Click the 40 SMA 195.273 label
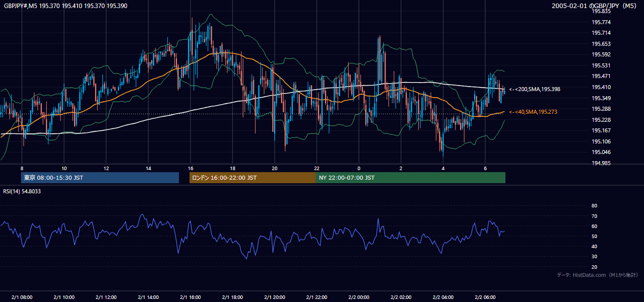The height and width of the screenshot is (302, 644). pyautogui.click(x=533, y=112)
